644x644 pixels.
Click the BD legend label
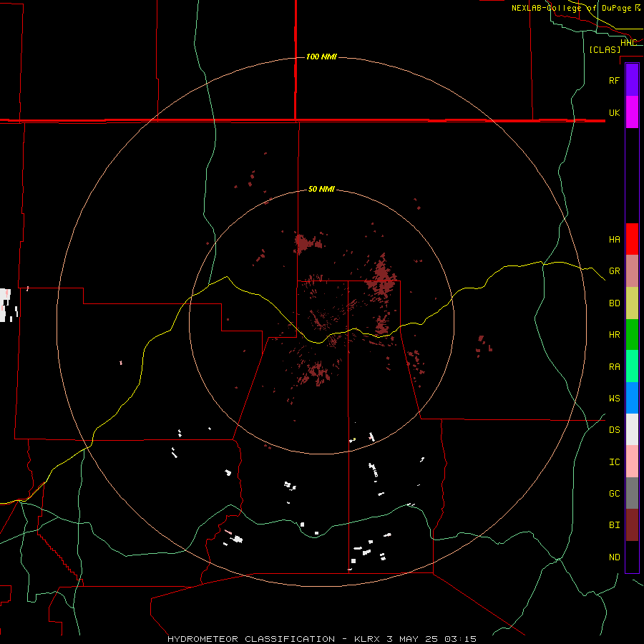[x=614, y=303]
